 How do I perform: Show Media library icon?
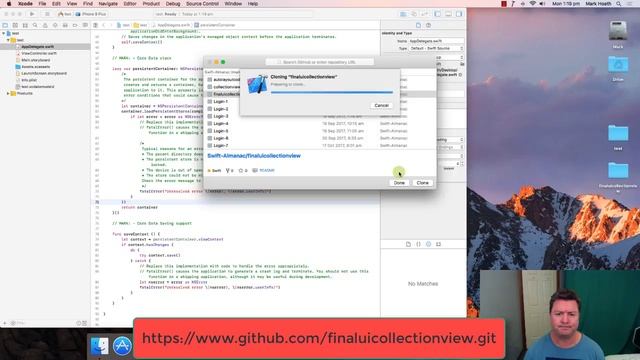pos(438,244)
